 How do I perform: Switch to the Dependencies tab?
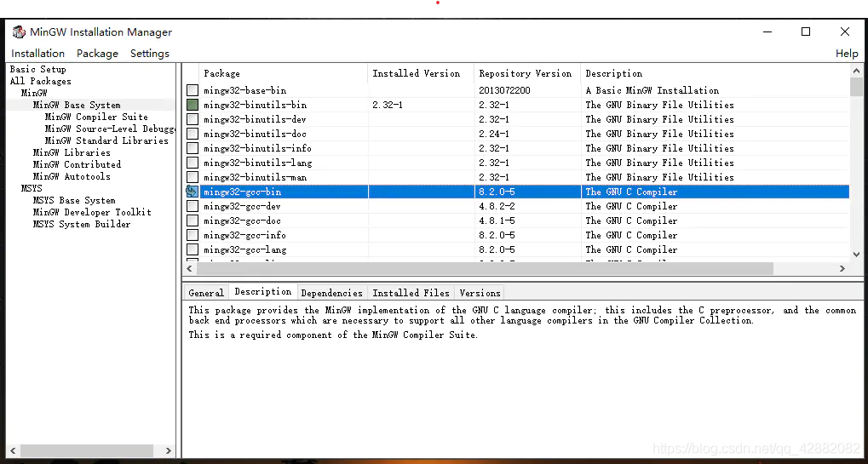[331, 293]
